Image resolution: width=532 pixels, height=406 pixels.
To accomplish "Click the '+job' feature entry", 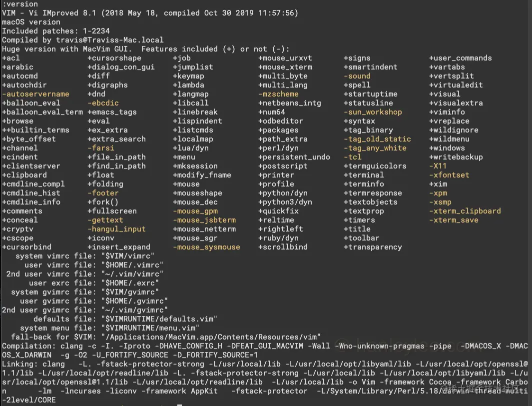I will point(182,58).
